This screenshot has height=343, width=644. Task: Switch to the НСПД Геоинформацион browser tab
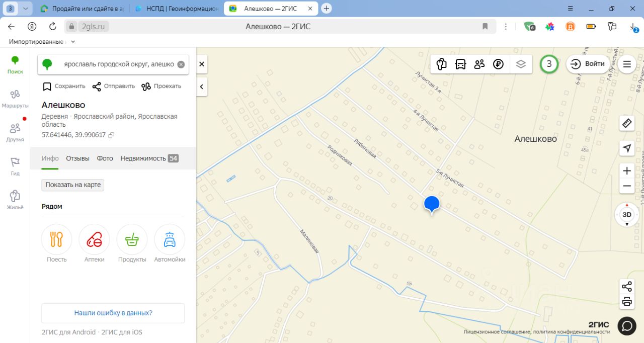pyautogui.click(x=176, y=9)
